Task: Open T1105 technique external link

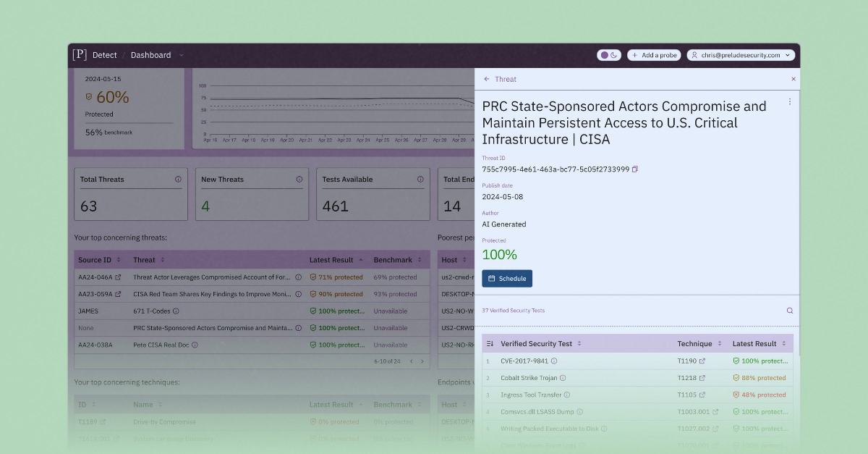Action: [x=702, y=395]
